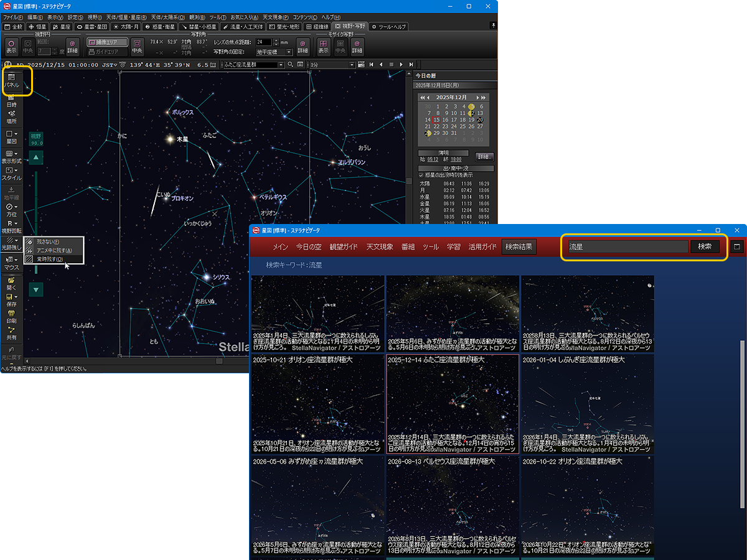Toggle 惑星の出没時刻を表示 checkbox
The image size is (747, 560).
point(421,175)
